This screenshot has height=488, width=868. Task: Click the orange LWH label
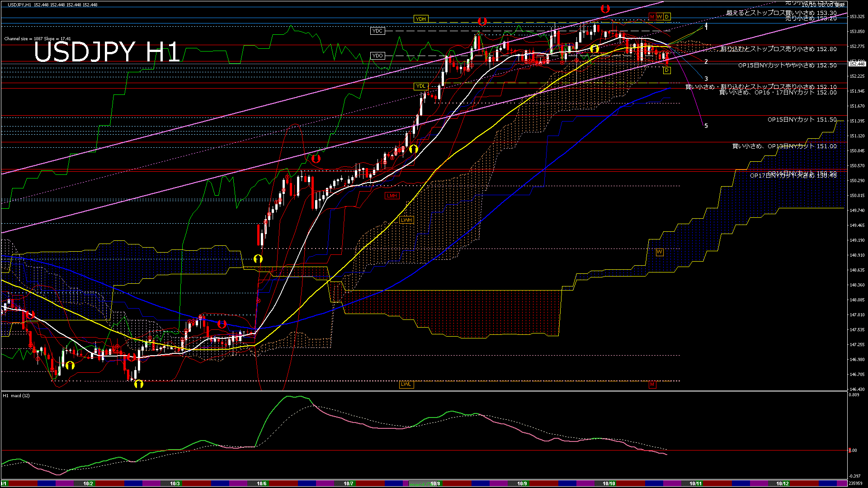[406, 220]
